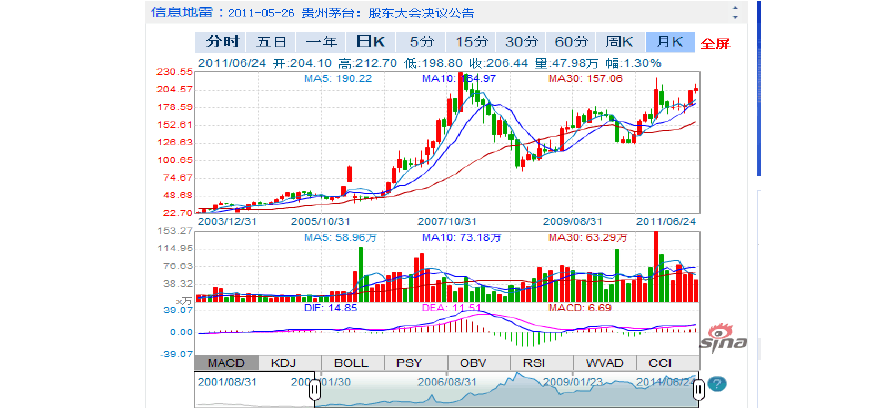
Task: Show the BOLL indicator
Action: pos(350,362)
